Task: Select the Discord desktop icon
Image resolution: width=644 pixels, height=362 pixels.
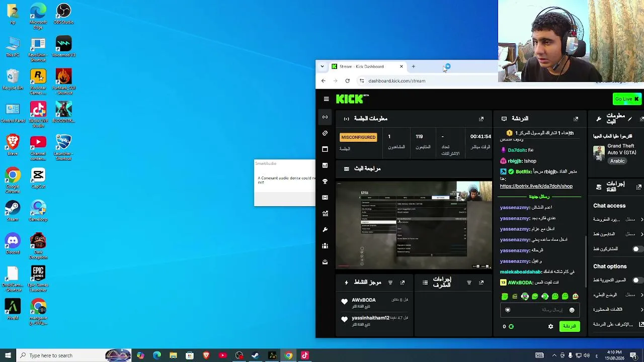Action: coord(13,244)
